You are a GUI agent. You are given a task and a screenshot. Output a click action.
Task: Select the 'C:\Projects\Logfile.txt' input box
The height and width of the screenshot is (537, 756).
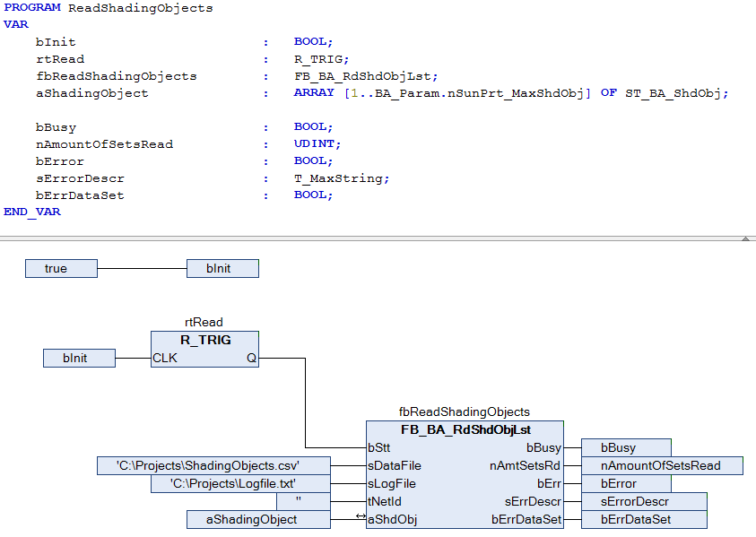pos(240,483)
